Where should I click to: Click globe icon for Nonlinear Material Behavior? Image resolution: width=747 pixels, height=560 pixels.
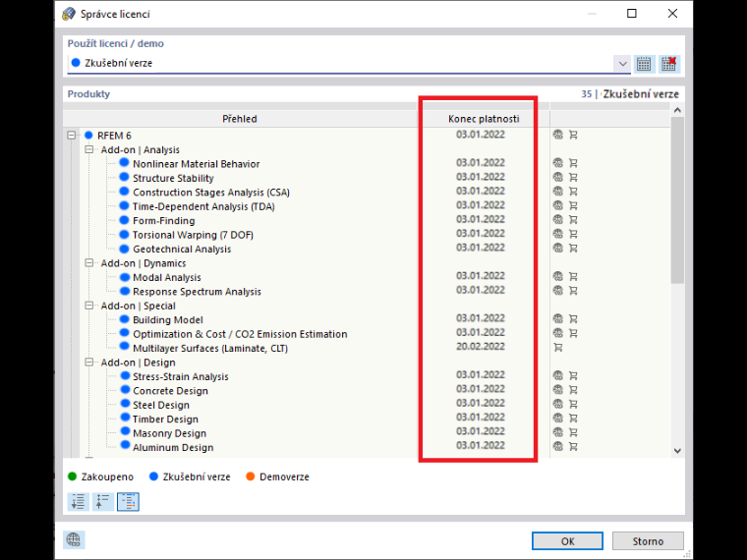pyautogui.click(x=558, y=163)
